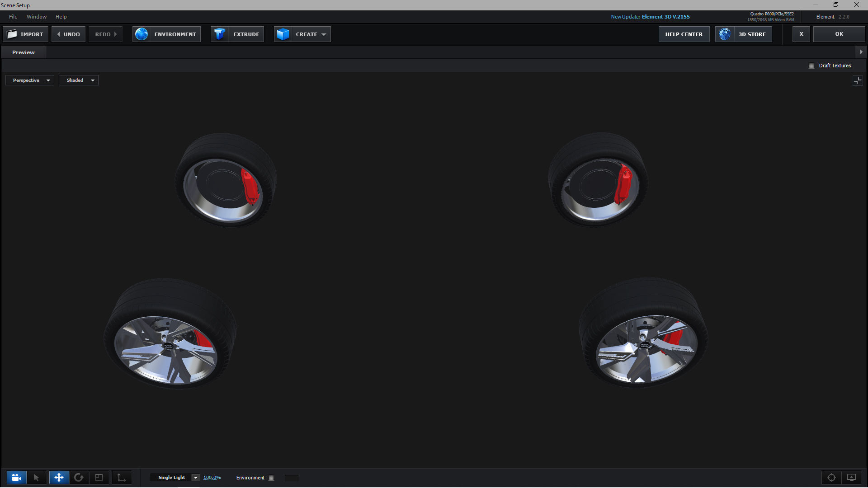The height and width of the screenshot is (488, 868).
Task: Activate the rotate transform tool
Action: (x=79, y=478)
